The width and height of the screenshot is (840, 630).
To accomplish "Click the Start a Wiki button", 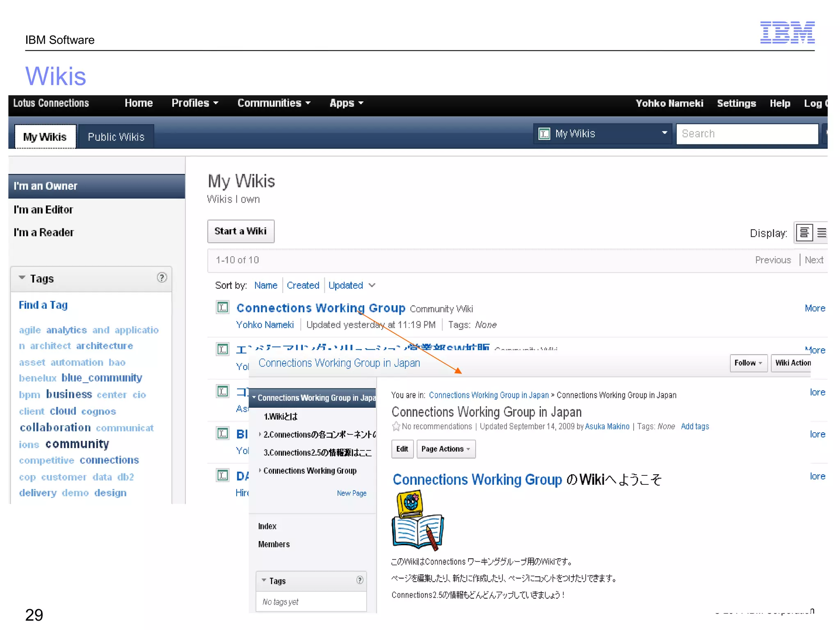I will coord(241,231).
